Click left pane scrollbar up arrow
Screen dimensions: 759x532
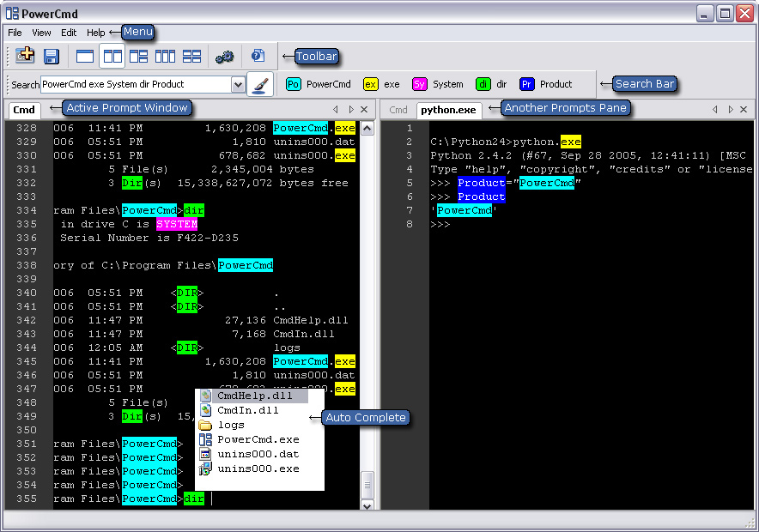pyautogui.click(x=367, y=128)
